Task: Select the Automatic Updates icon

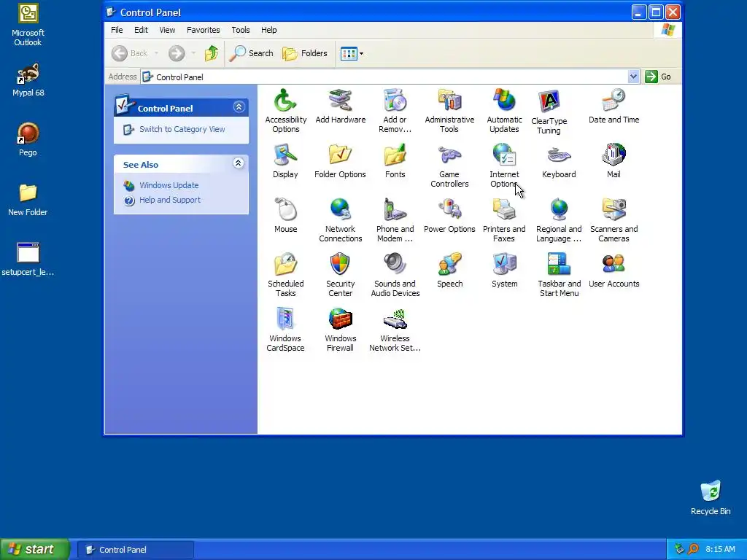Action: click(504, 111)
